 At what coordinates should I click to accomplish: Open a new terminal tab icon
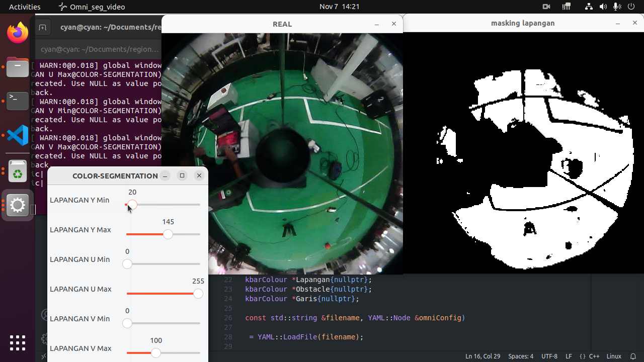(43, 28)
